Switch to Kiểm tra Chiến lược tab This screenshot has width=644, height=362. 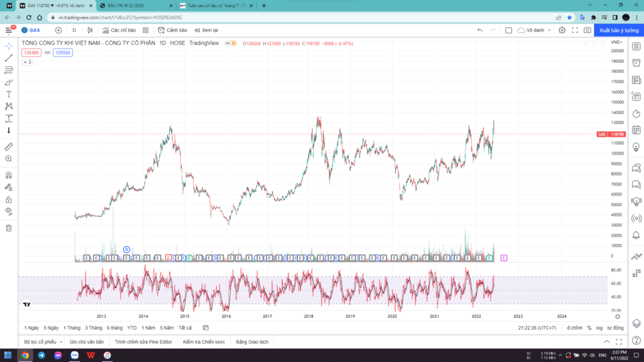[205, 342]
